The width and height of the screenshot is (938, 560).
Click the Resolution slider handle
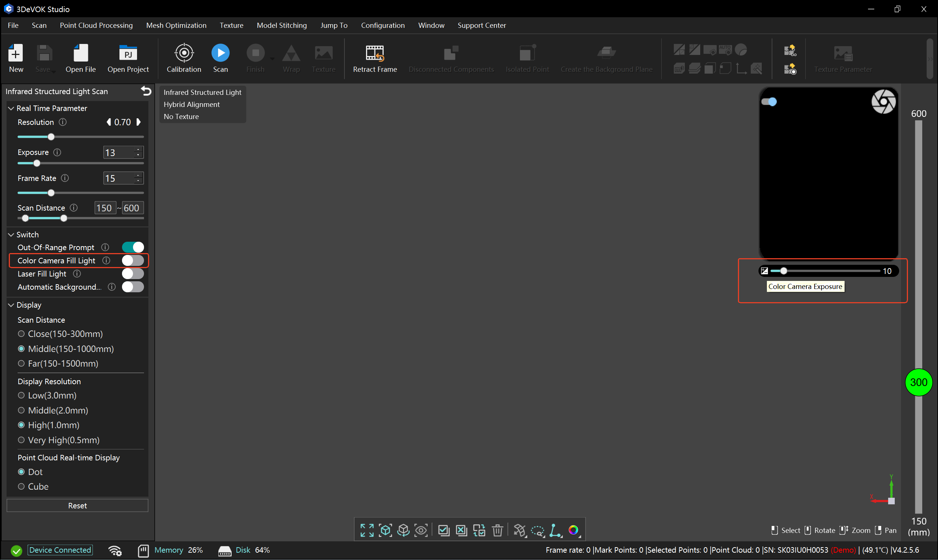tap(51, 137)
